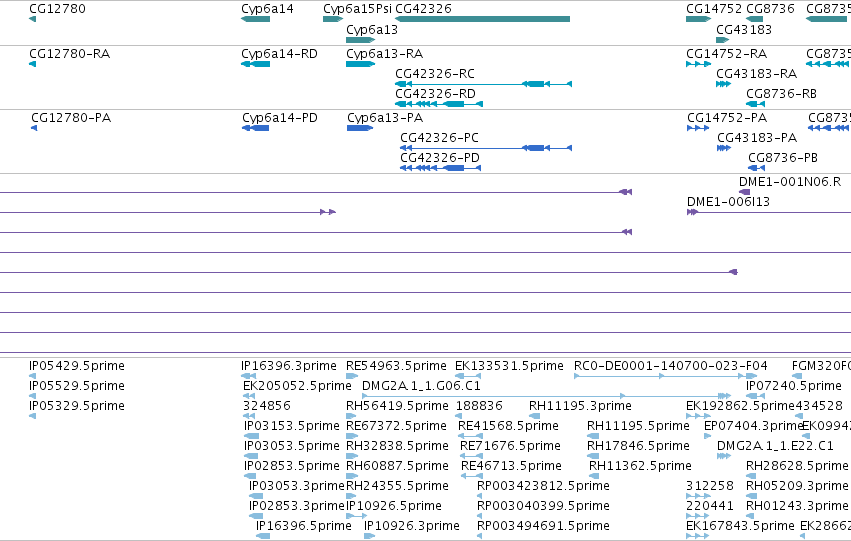Select transcript Cyp6a14-RD
Screen dimensions: 851x541
pyautogui.click(x=256, y=64)
